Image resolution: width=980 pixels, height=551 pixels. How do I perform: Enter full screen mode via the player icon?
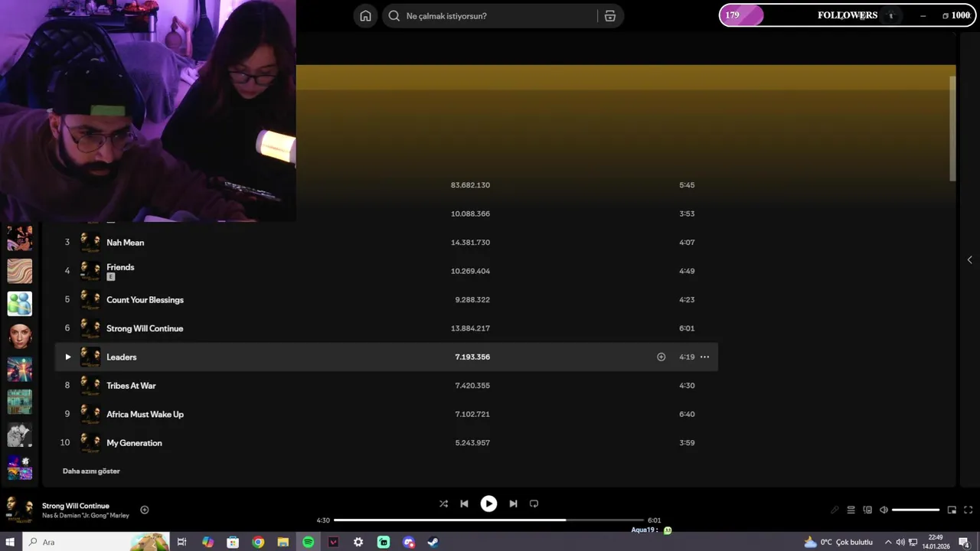tap(968, 510)
